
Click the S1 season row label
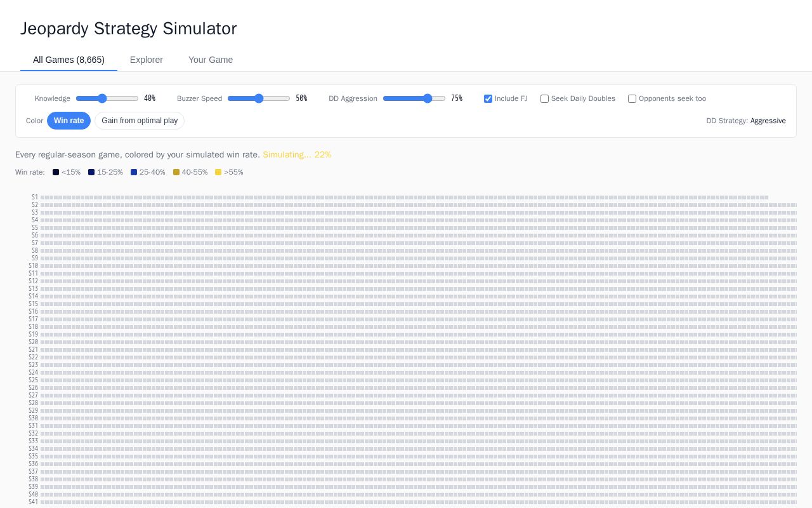[x=35, y=197]
